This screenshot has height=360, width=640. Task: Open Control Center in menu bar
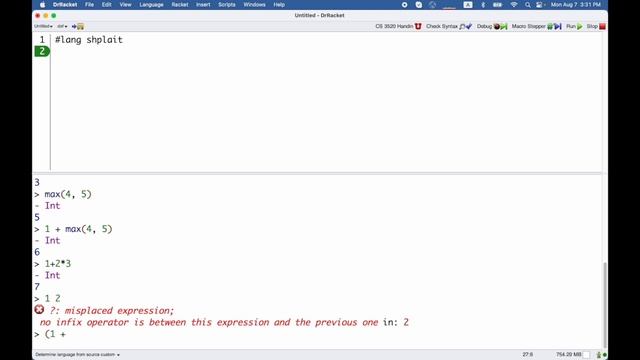coord(540,4)
